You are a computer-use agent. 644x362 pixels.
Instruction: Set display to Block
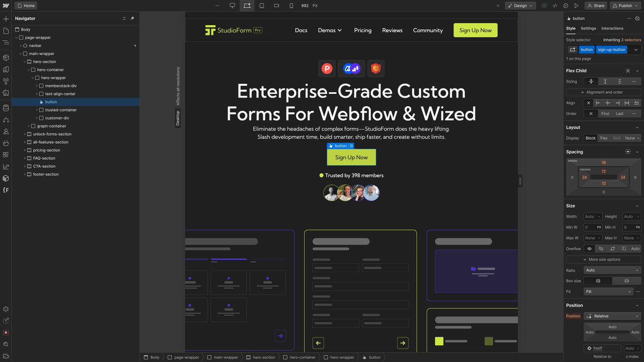coord(590,138)
